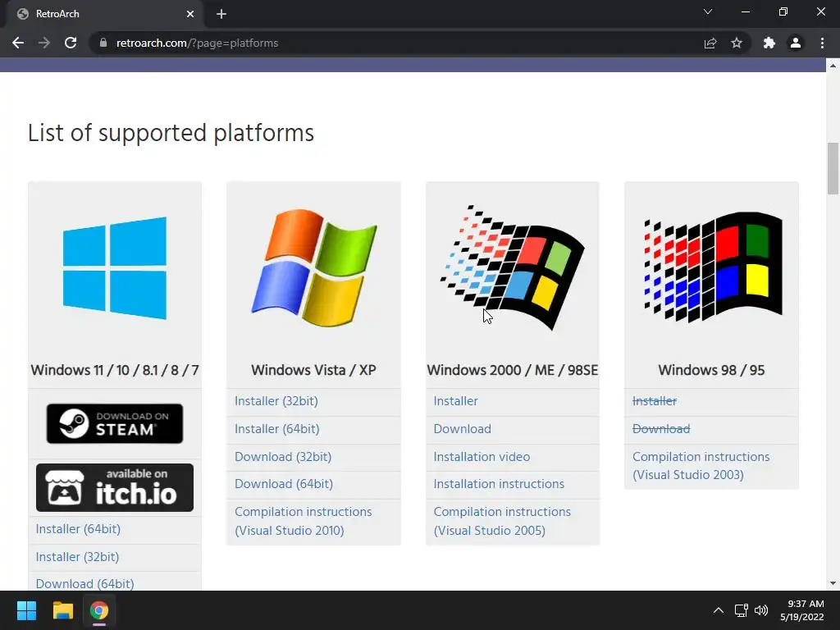Open Installer (32bit) for Windows Vista / XP

pyautogui.click(x=276, y=401)
